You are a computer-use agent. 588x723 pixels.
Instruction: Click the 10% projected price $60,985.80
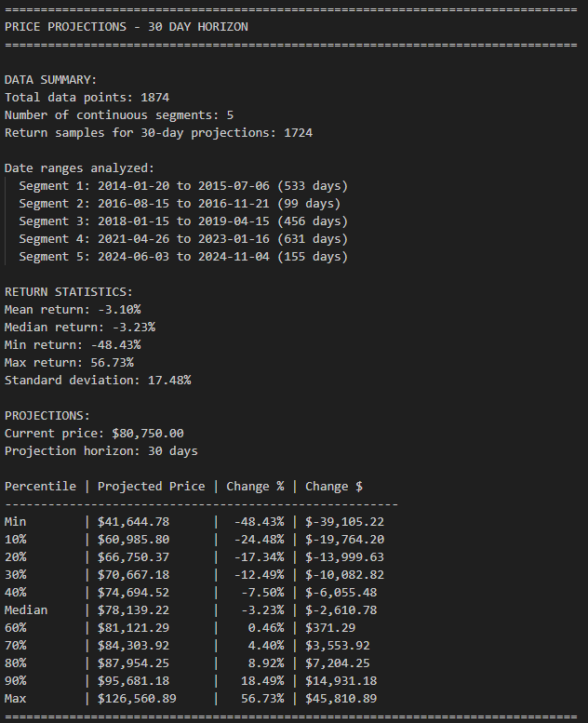pos(133,540)
